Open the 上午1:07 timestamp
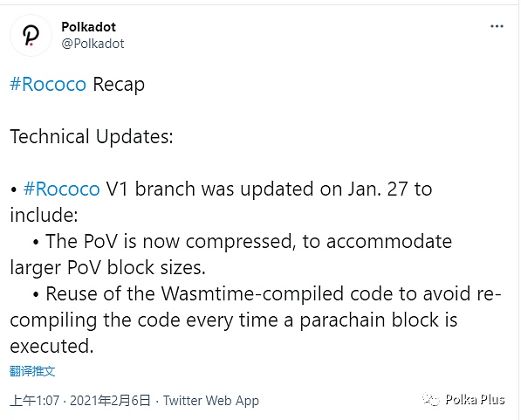This screenshot has height=420, width=521. pyautogui.click(x=35, y=401)
